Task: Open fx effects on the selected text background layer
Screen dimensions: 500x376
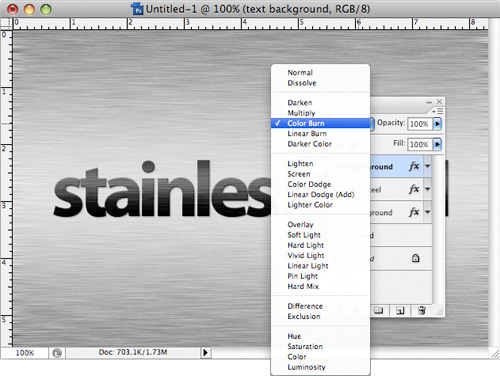Action: tap(414, 166)
